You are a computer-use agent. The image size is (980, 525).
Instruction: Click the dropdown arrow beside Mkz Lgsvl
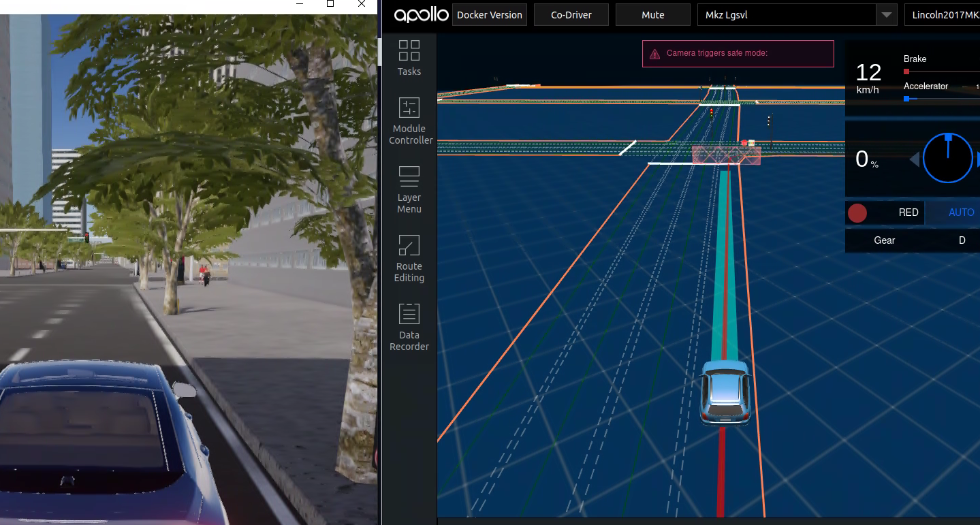coord(887,14)
